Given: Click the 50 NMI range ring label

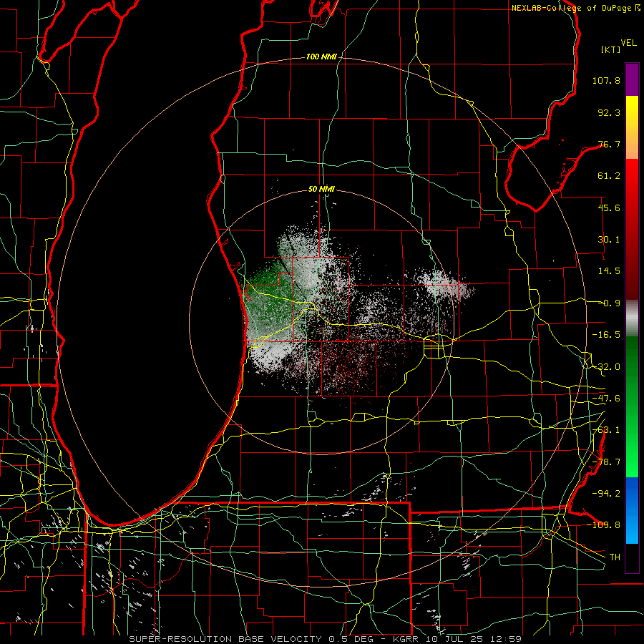Looking at the screenshot, I should pyautogui.click(x=321, y=189).
